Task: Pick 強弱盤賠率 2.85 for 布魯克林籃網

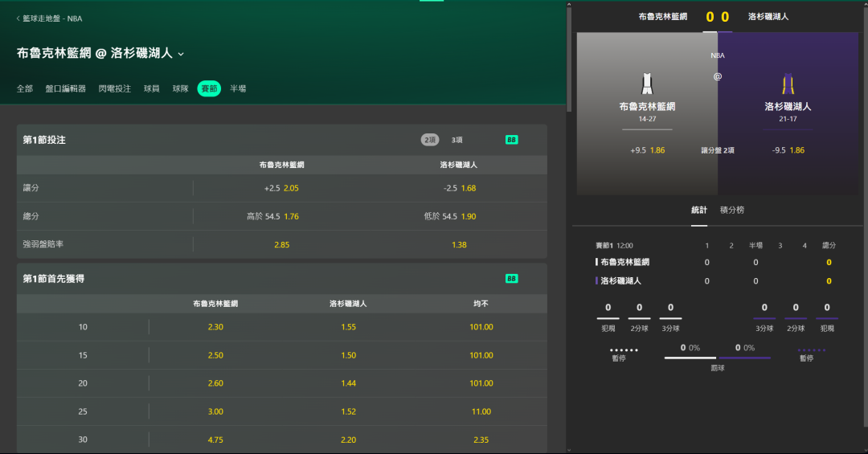Action: coord(281,245)
